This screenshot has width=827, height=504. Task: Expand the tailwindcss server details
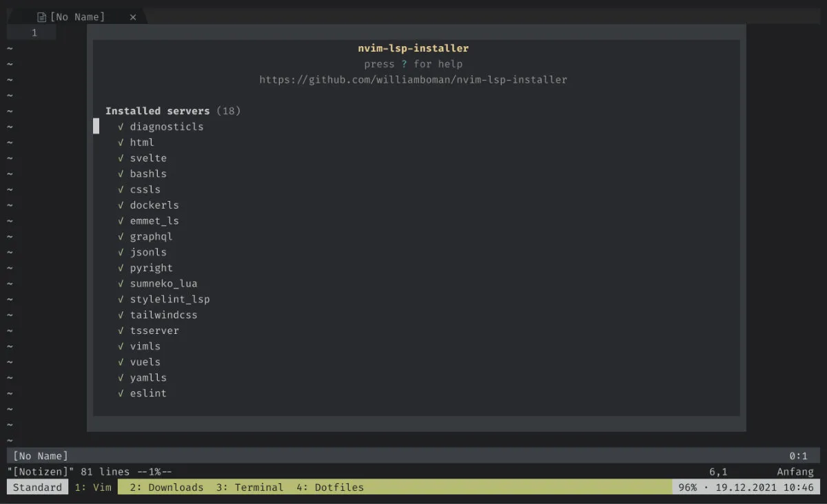[163, 315]
